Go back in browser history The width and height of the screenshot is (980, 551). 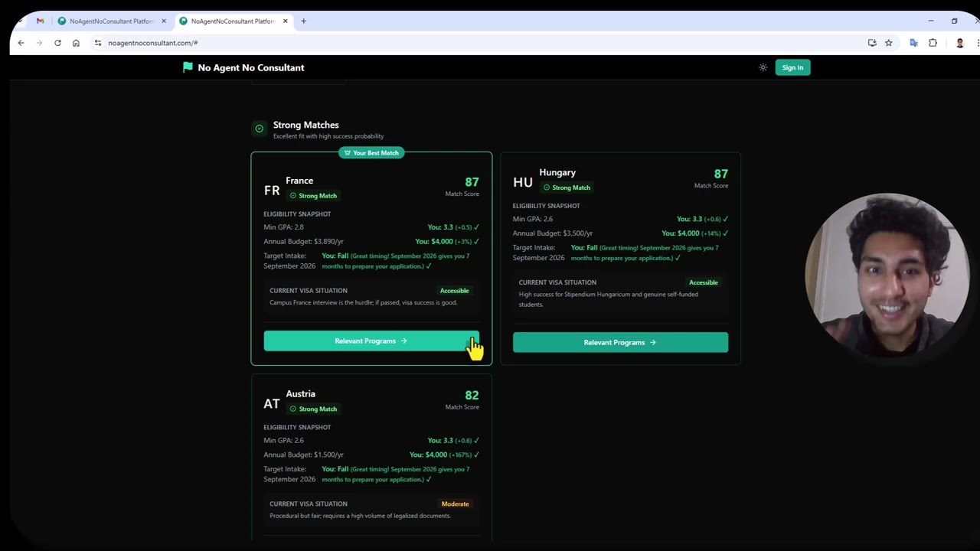pos(21,43)
